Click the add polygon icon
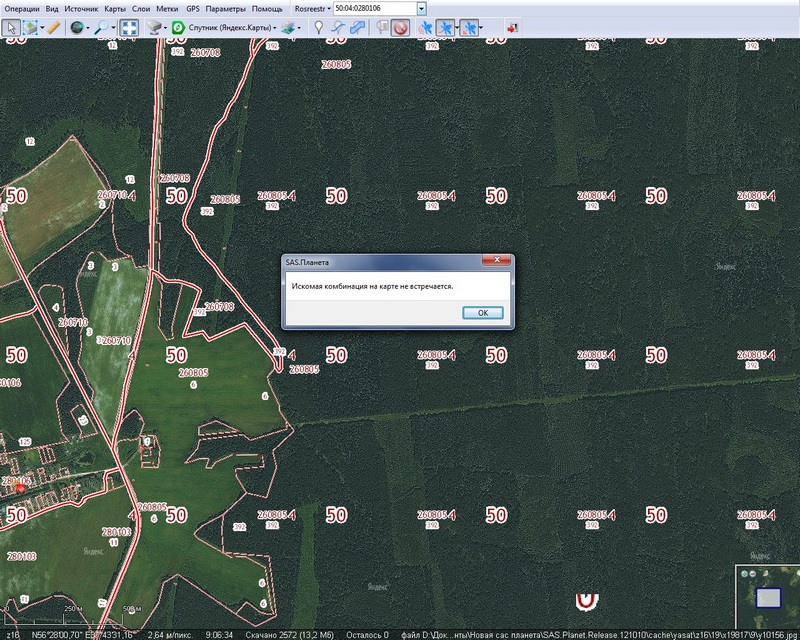Image resolution: width=800 pixels, height=640 pixels. coord(358,28)
